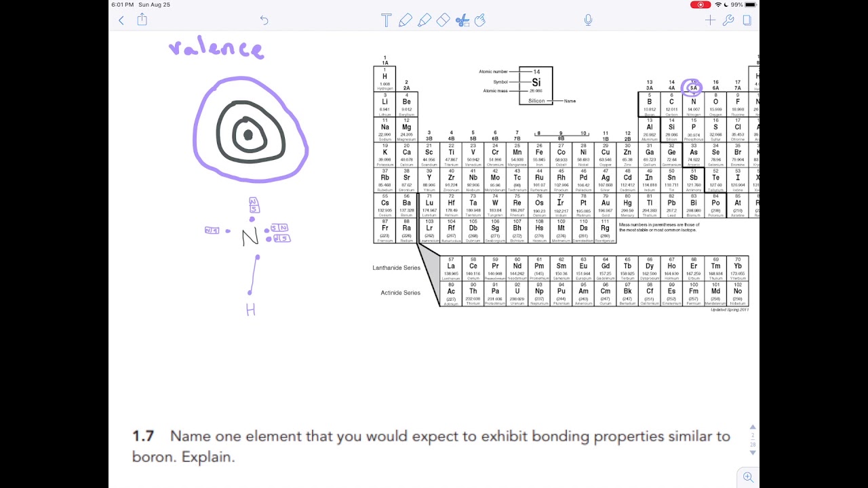Tap the Uranium U cell
This screenshot has height=488, width=868.
click(517, 293)
